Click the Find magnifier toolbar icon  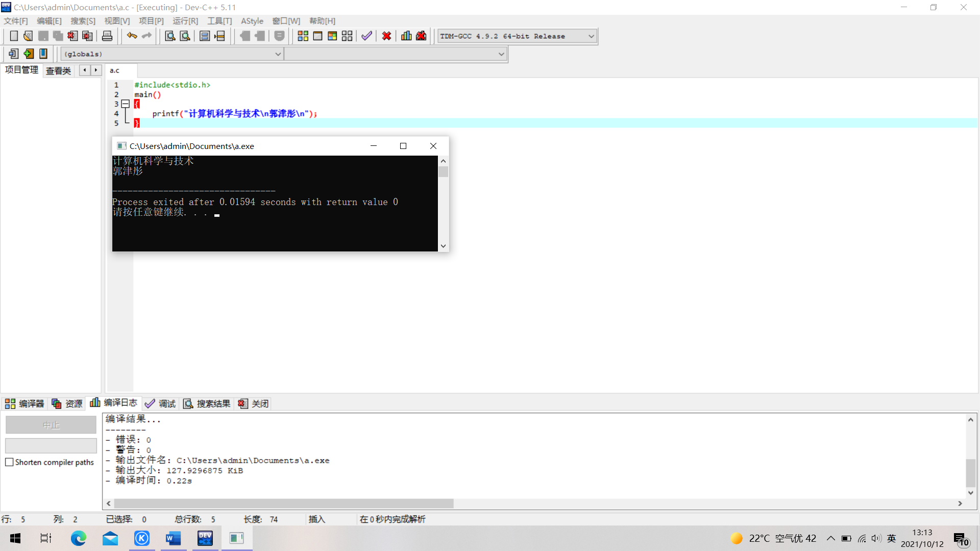170,36
